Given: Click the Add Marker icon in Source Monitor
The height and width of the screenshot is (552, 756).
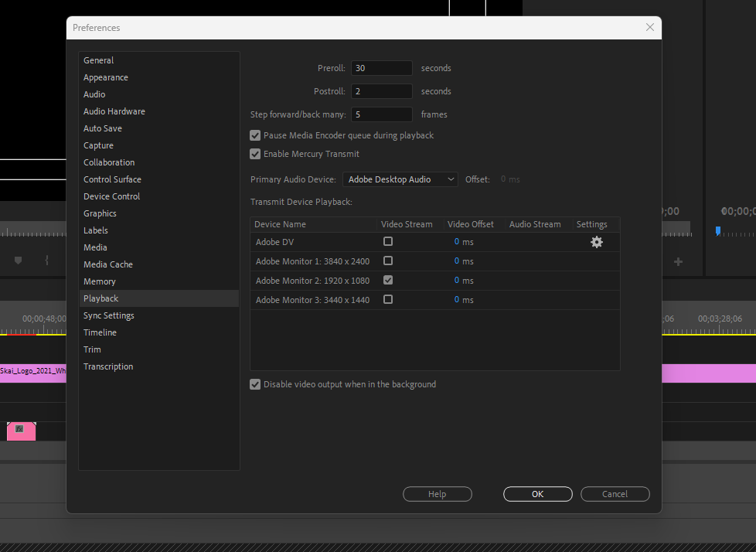Looking at the screenshot, I should pos(17,261).
